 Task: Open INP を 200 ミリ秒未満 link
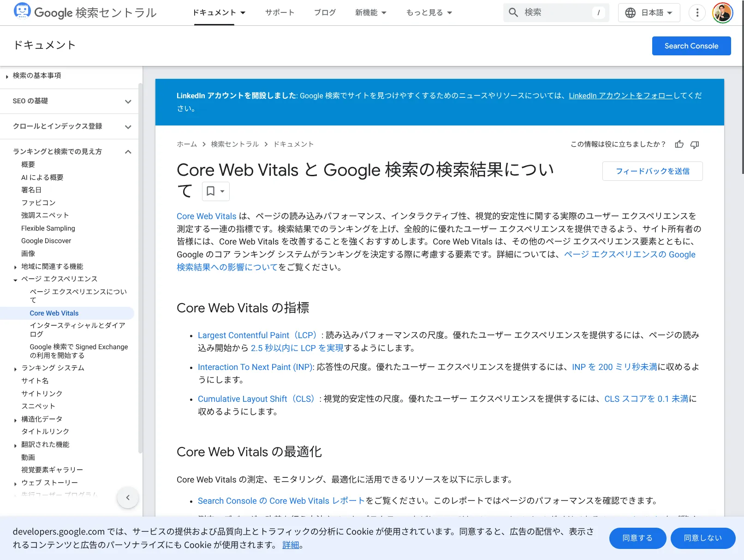pos(614,367)
